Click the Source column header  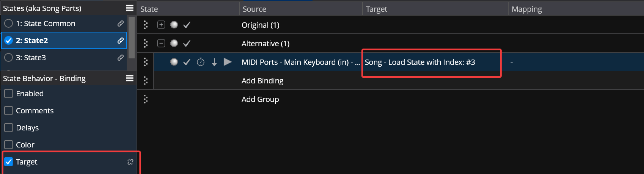click(x=254, y=9)
